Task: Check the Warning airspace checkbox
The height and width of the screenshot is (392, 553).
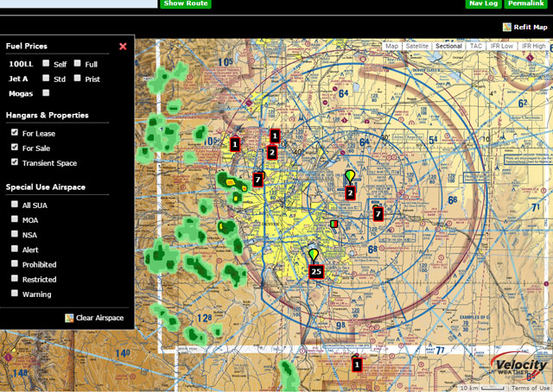Action: pos(15,293)
